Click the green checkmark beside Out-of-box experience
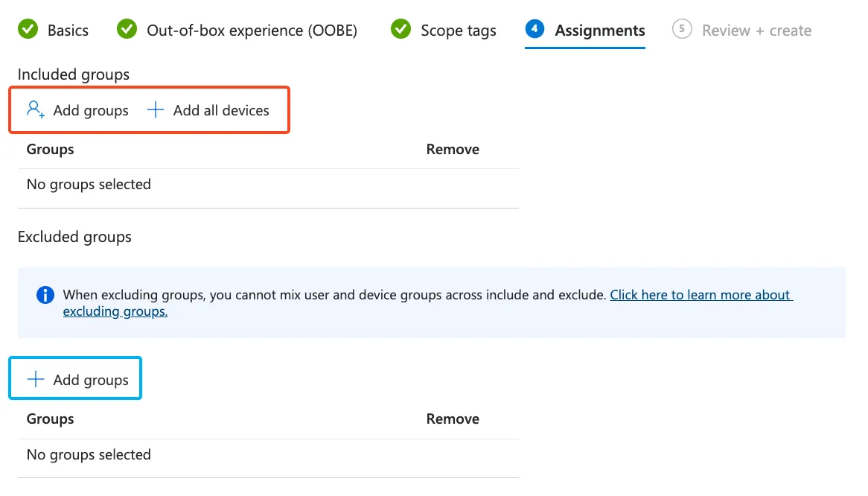 [127, 29]
